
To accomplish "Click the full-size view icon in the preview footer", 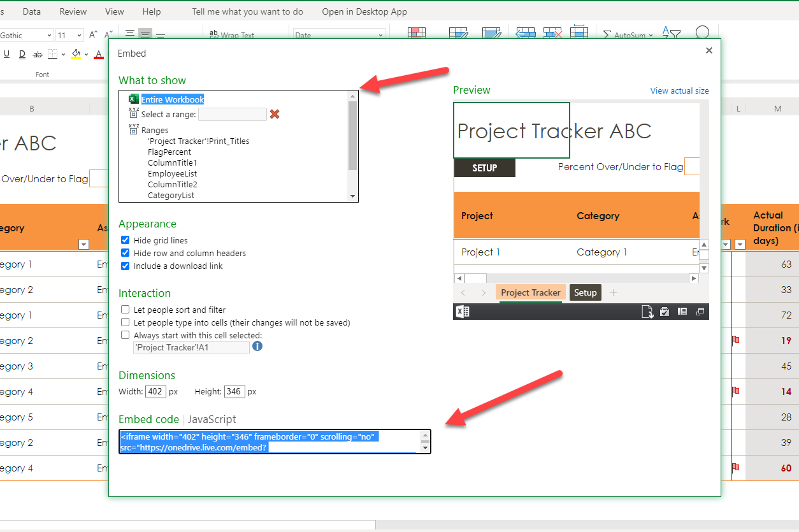I will [700, 312].
